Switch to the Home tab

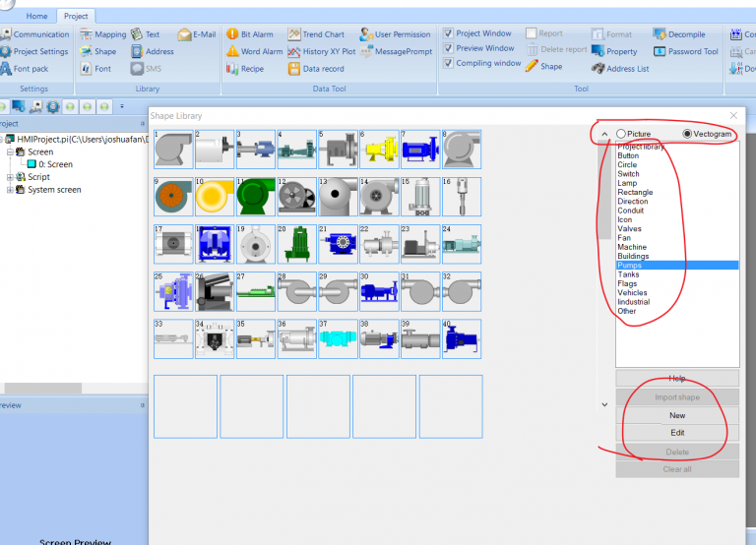[x=36, y=17]
